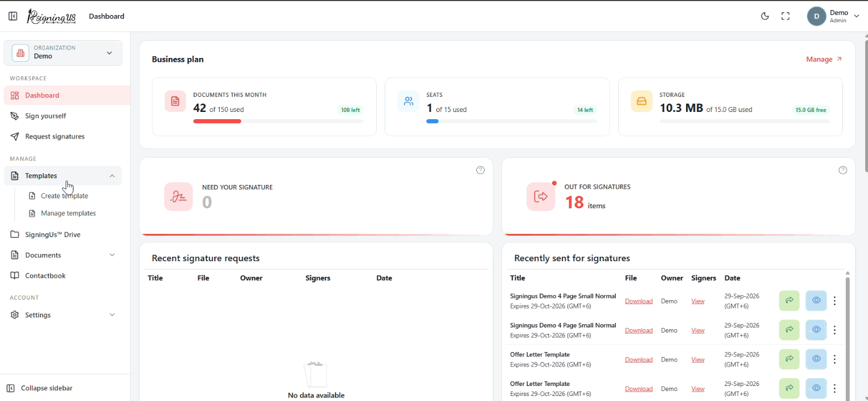
Task: Select Manage templates
Action: 68,213
